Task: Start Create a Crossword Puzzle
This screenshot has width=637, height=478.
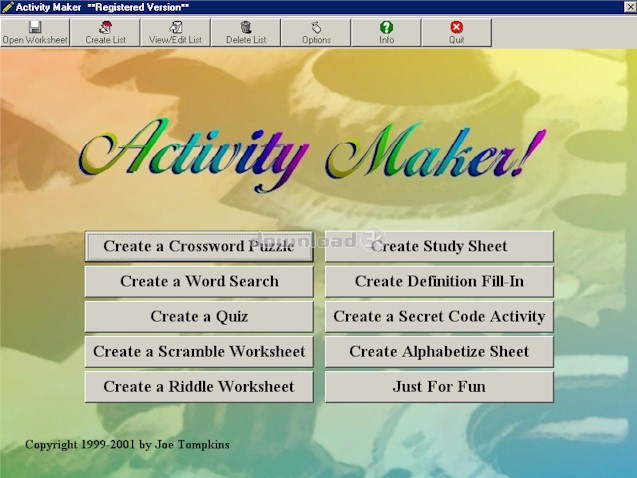Action: click(x=199, y=246)
